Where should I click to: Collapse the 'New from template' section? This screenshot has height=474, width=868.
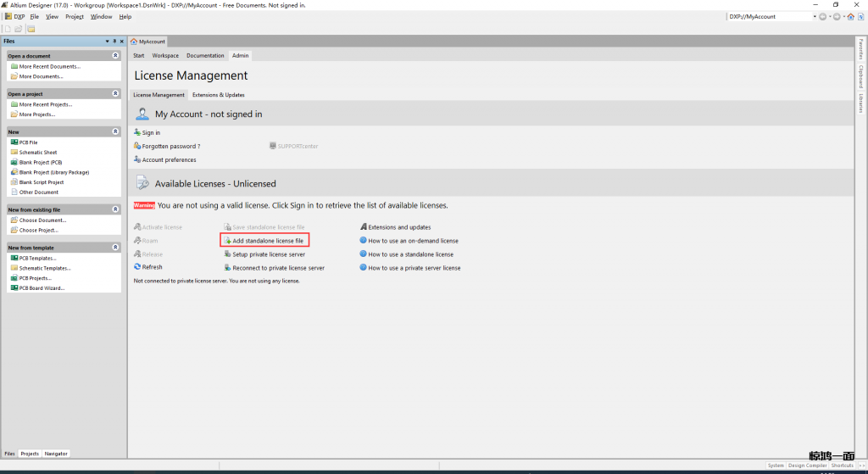click(x=115, y=248)
